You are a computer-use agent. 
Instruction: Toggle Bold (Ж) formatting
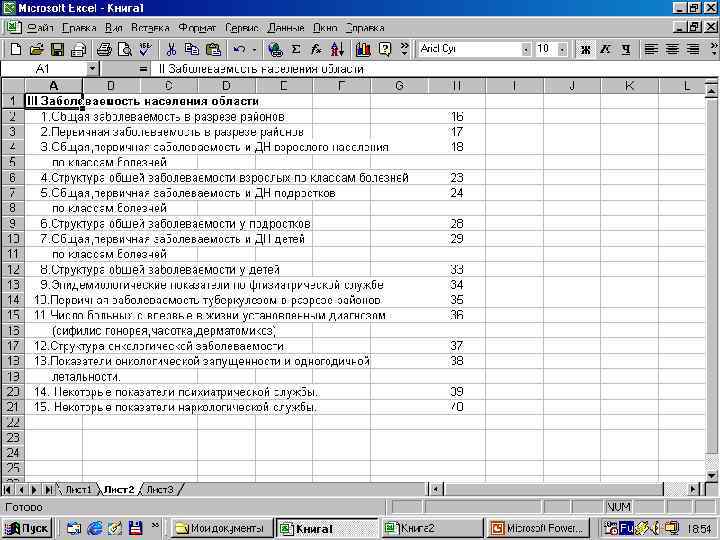[585, 49]
